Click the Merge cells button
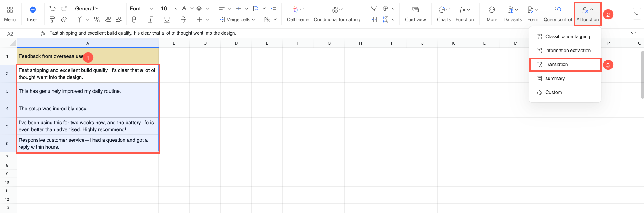The height and width of the screenshot is (213, 644). click(237, 19)
